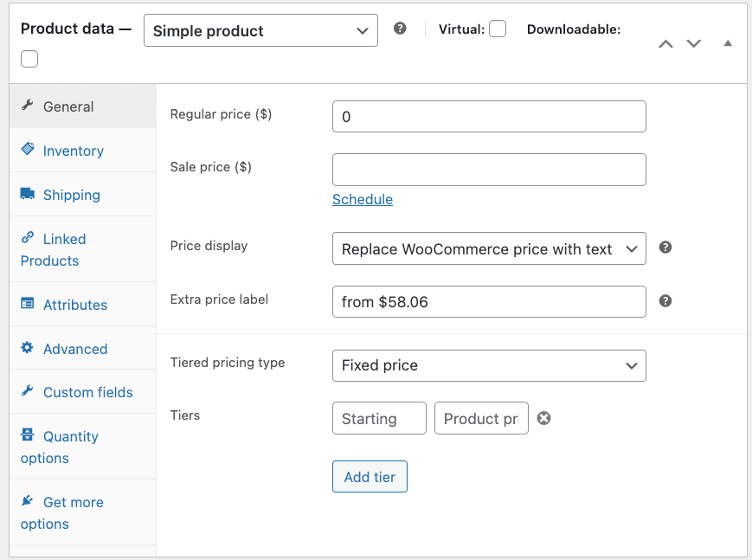Click the Advanced gear icon
752x560 pixels.
pyautogui.click(x=28, y=348)
